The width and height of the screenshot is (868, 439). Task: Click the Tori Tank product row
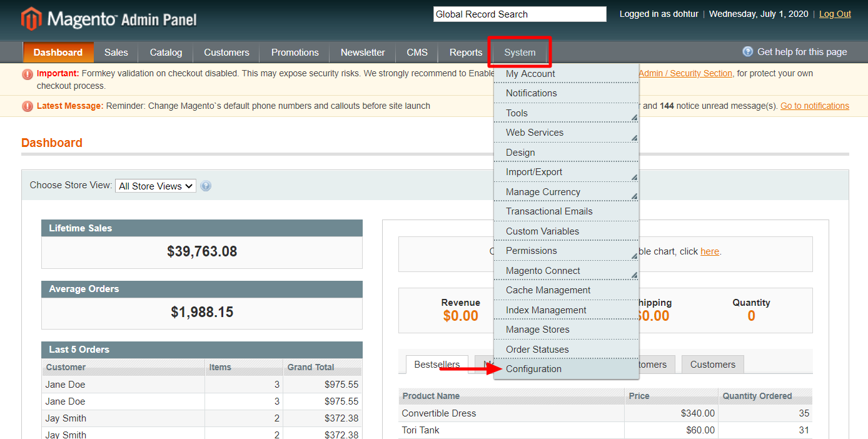click(x=605, y=430)
